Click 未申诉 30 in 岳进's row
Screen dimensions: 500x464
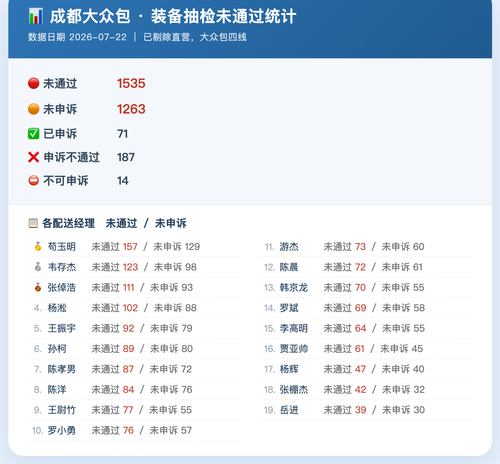tap(403, 410)
